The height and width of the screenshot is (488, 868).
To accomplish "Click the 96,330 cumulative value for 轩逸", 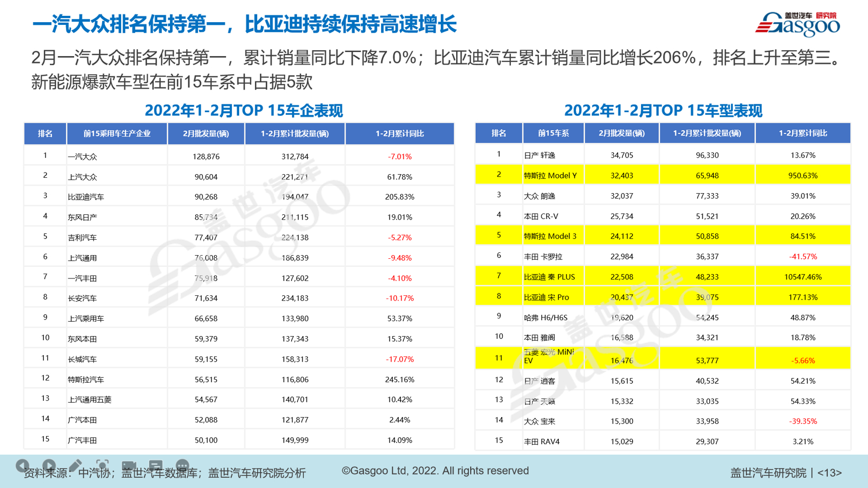I will pos(707,155).
